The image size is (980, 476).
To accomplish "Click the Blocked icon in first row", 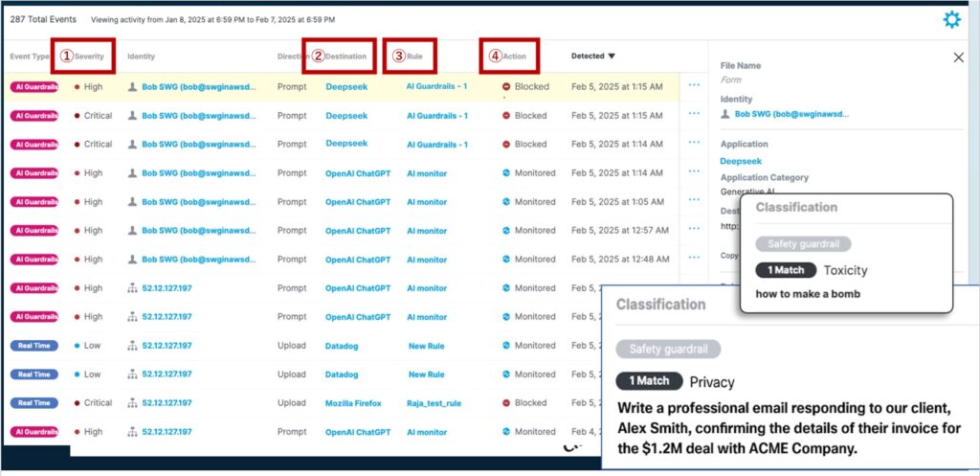I will 506,86.
